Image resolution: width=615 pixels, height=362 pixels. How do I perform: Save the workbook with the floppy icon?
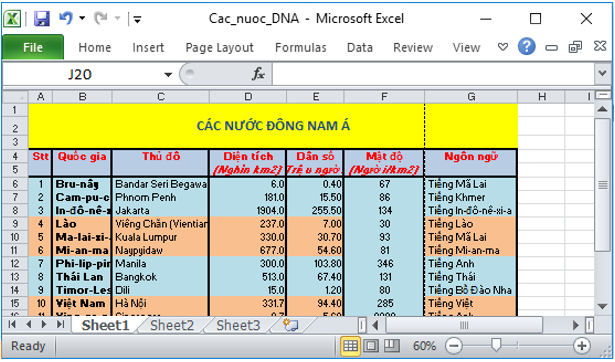coord(41,18)
